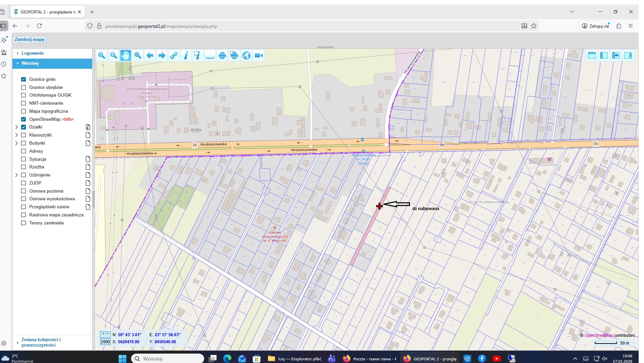
Task: Expand the Uzbrojenie layer group
Action: pos(16,175)
